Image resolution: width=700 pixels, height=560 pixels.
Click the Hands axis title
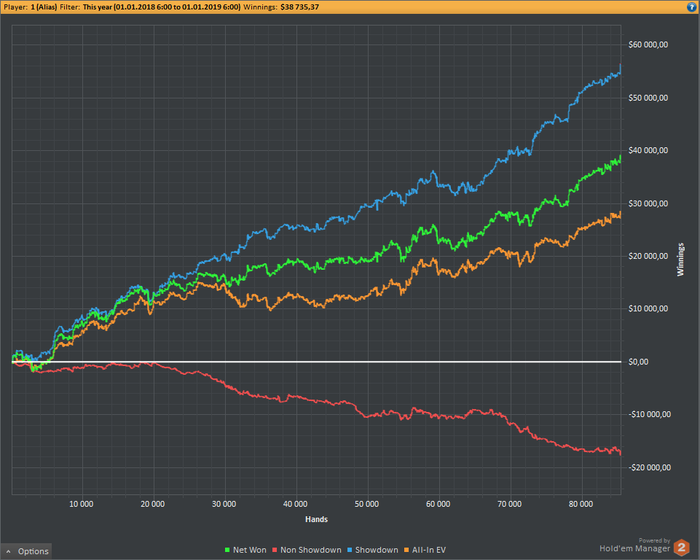point(316,519)
